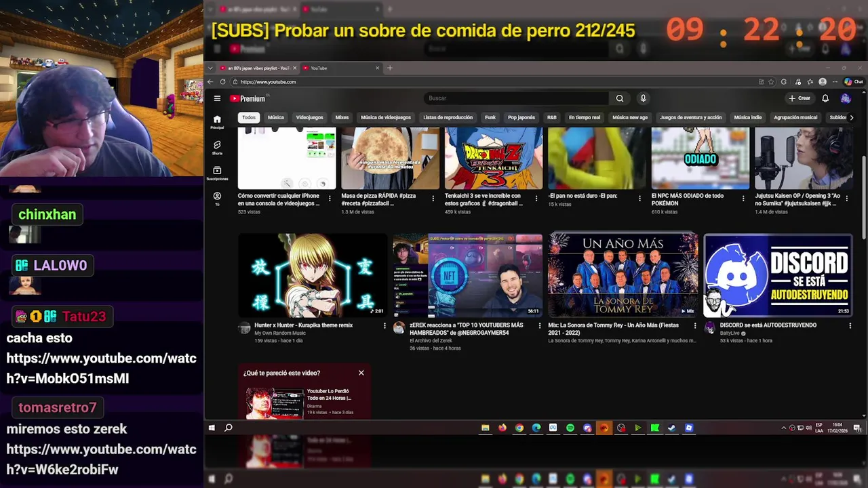
Task: Open My Own Random Music channel link
Action: click(x=279, y=333)
